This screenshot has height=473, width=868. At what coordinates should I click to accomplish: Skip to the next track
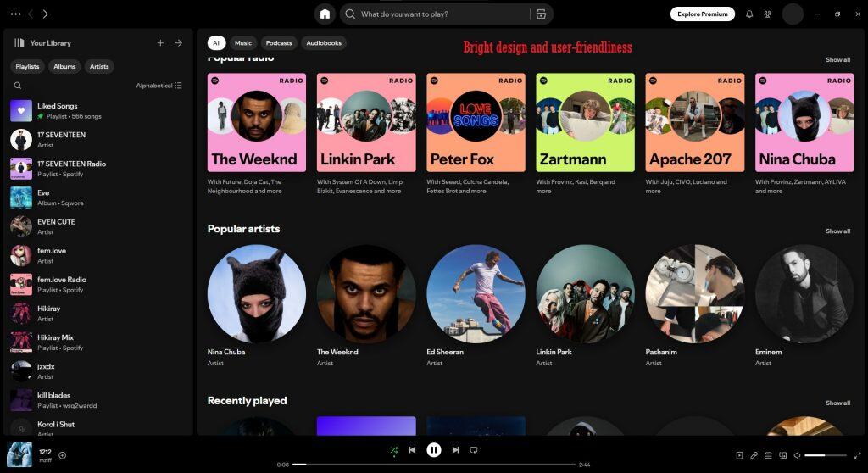(455, 450)
